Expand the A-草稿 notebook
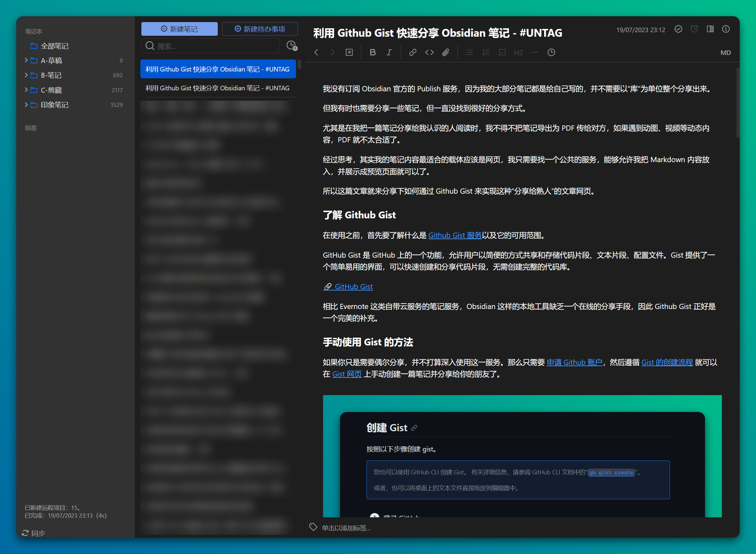 26,60
